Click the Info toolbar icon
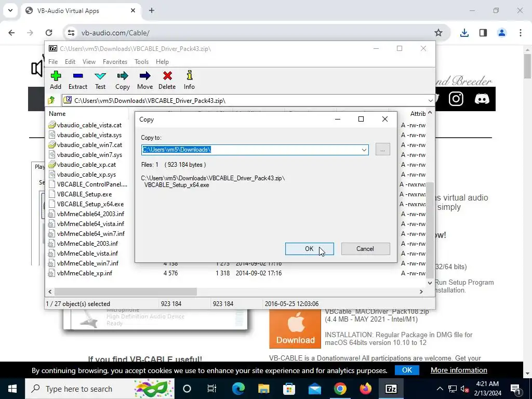 click(x=189, y=81)
